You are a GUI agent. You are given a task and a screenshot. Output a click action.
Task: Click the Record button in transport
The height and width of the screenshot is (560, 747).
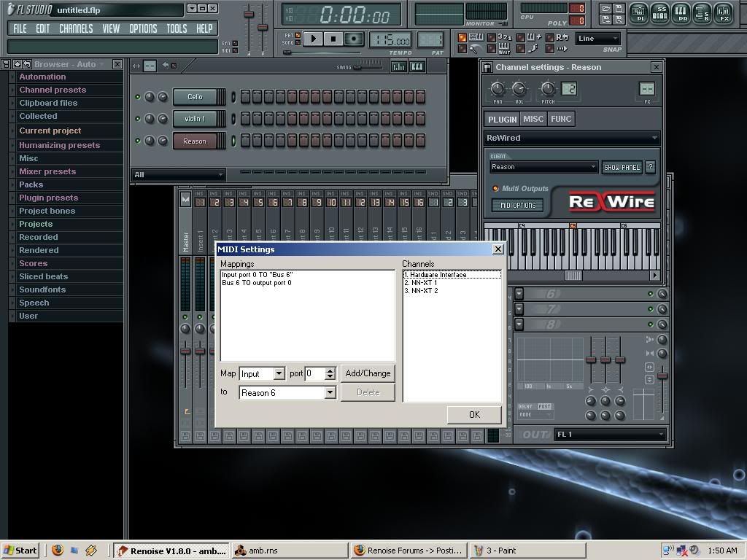tap(355, 39)
